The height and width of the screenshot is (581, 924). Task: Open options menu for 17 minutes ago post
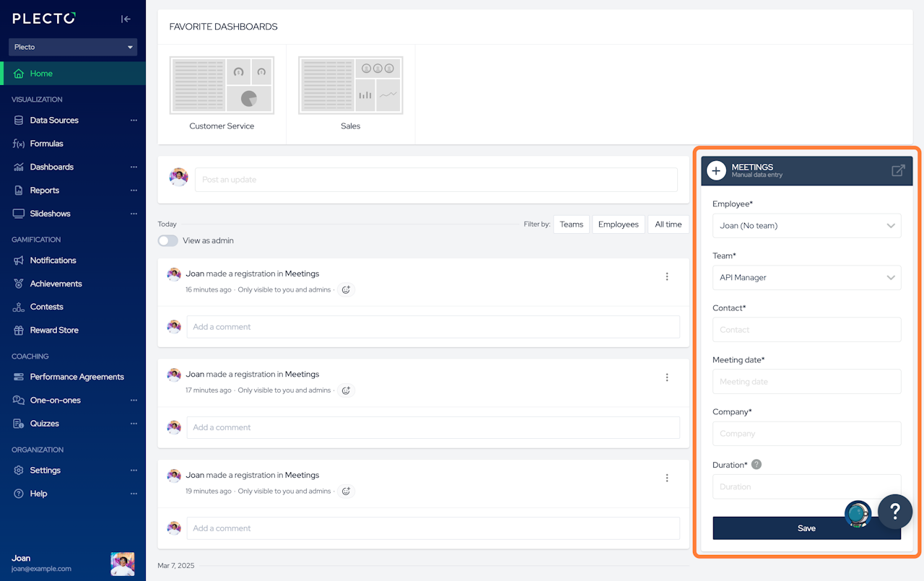tap(667, 377)
